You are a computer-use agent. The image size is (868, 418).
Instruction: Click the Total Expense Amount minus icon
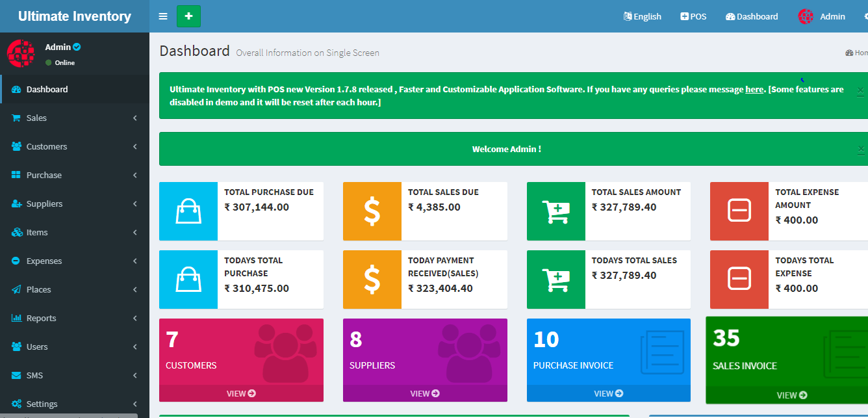739,211
